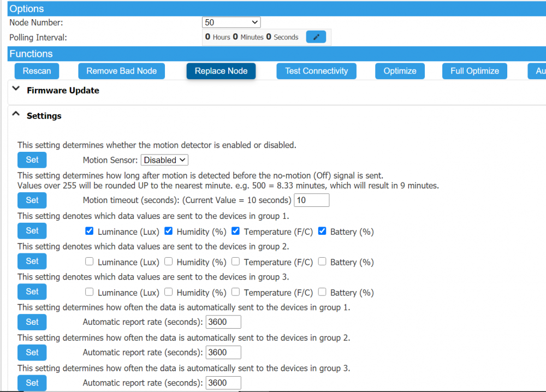Screen dimensions: 546x392
Task: Click the group 1 automatic report rate field
Action: click(223, 322)
